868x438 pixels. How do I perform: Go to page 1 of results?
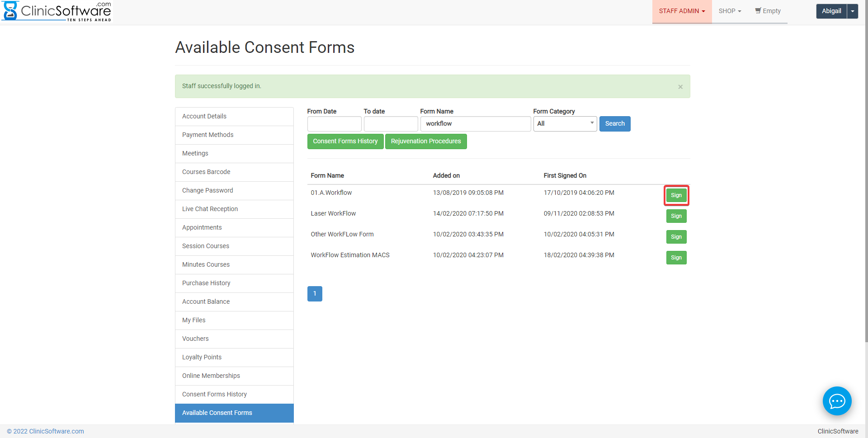tap(315, 294)
